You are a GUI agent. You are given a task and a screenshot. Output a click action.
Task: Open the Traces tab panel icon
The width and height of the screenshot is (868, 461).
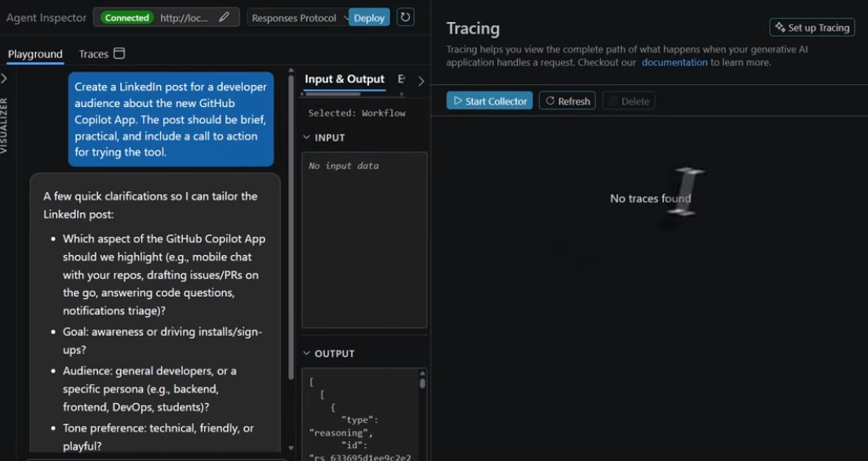pyautogui.click(x=119, y=53)
